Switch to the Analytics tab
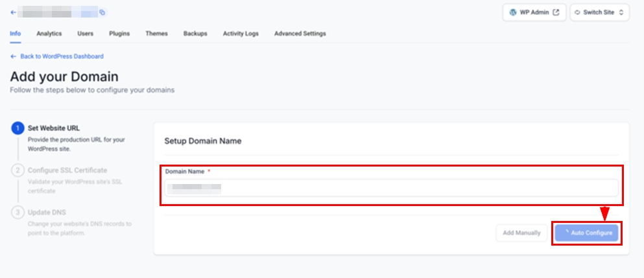The height and width of the screenshot is (278, 644). point(49,34)
